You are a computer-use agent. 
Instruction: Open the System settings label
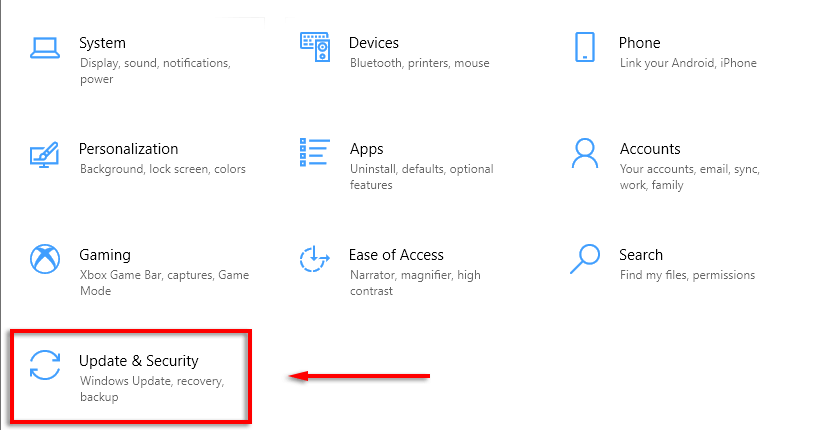click(102, 43)
